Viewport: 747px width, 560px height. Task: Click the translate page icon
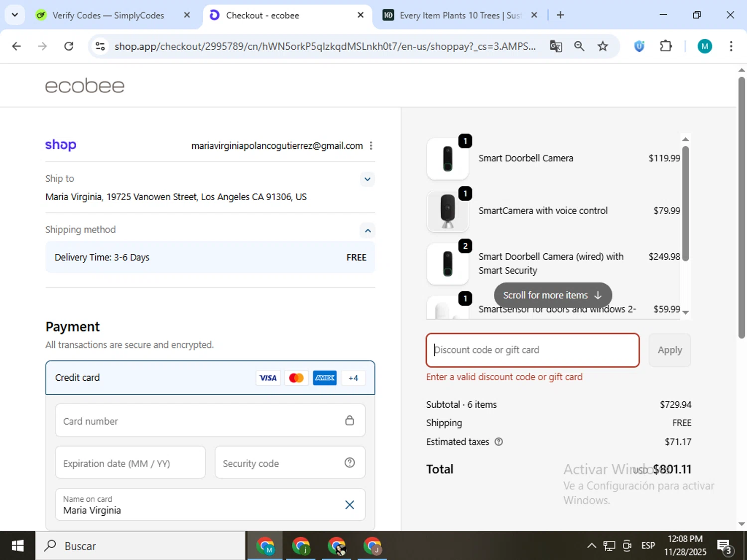(x=556, y=46)
